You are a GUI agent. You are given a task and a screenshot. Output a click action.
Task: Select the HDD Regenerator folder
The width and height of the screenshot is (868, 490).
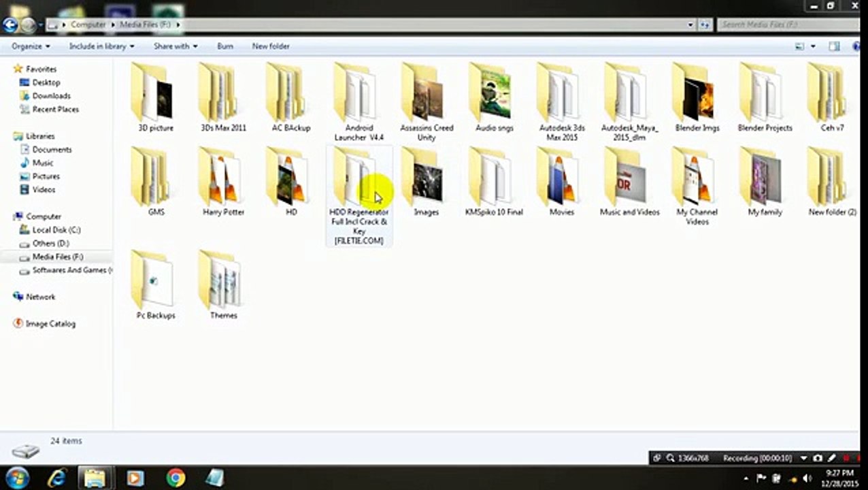click(358, 196)
